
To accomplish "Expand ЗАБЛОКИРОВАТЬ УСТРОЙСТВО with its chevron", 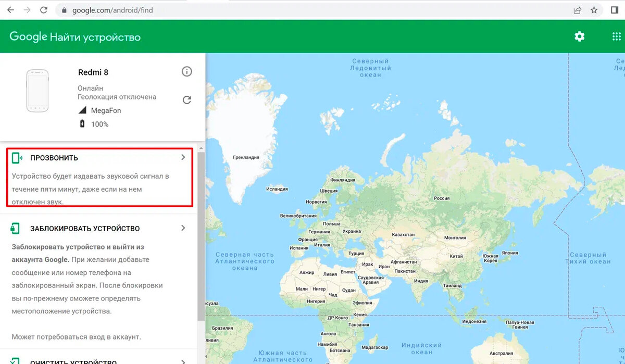I will coord(183,228).
